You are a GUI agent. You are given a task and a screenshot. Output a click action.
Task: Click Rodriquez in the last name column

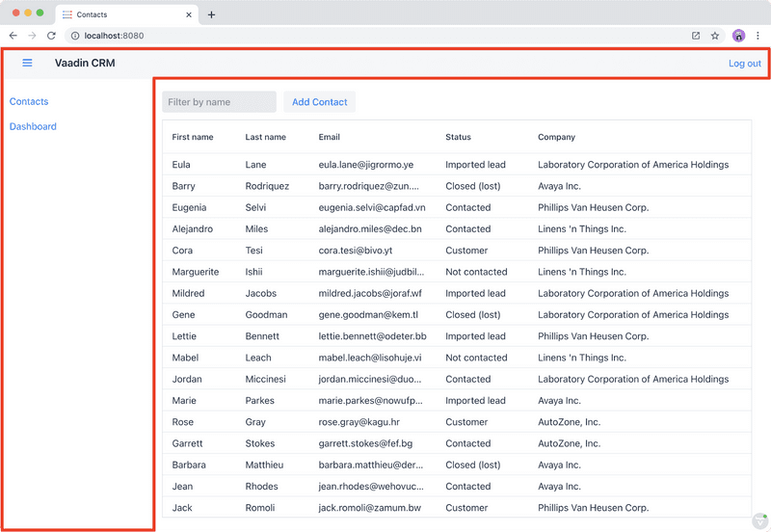pyautogui.click(x=267, y=186)
